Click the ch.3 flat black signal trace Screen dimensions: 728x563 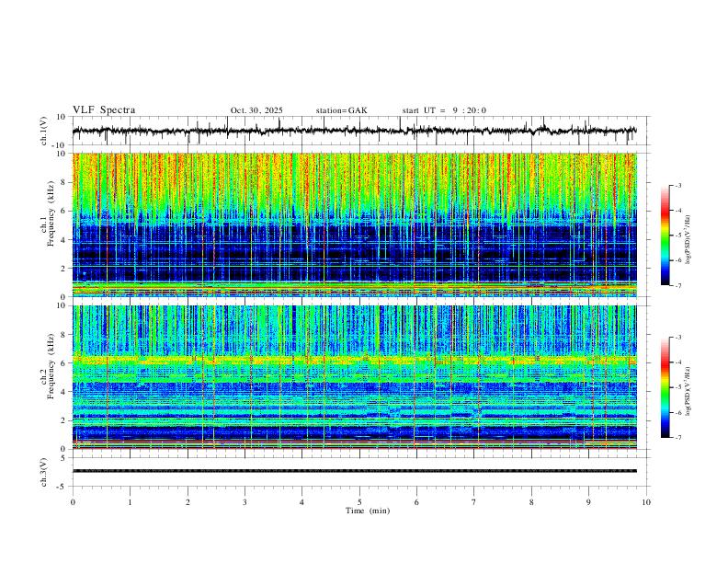coord(354,471)
